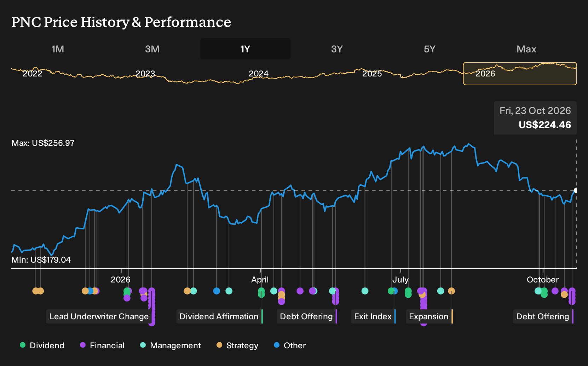Jump to 2023 in the overview chart

[x=145, y=74]
